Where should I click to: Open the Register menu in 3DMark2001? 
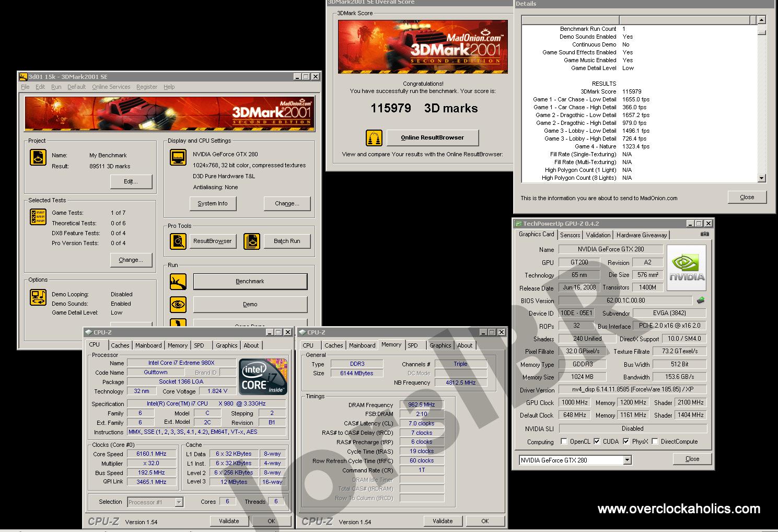147,87
